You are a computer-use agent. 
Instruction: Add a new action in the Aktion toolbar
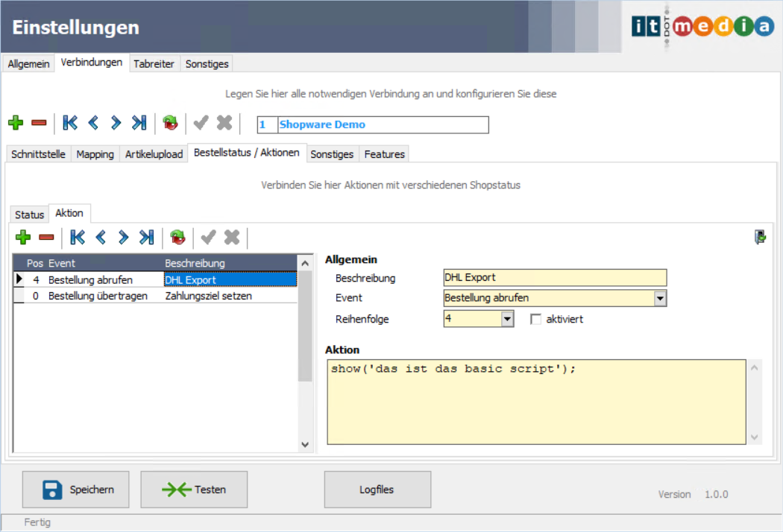point(23,238)
